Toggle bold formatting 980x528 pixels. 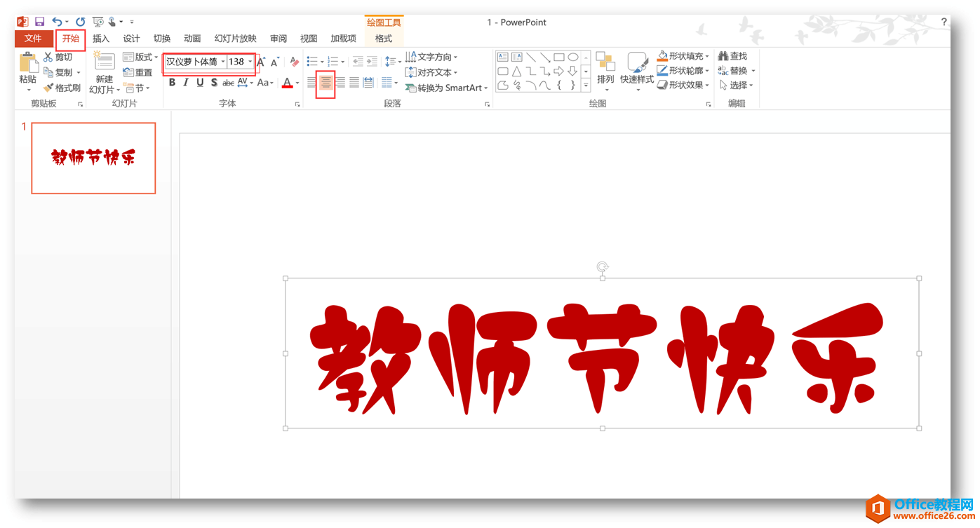coord(171,82)
